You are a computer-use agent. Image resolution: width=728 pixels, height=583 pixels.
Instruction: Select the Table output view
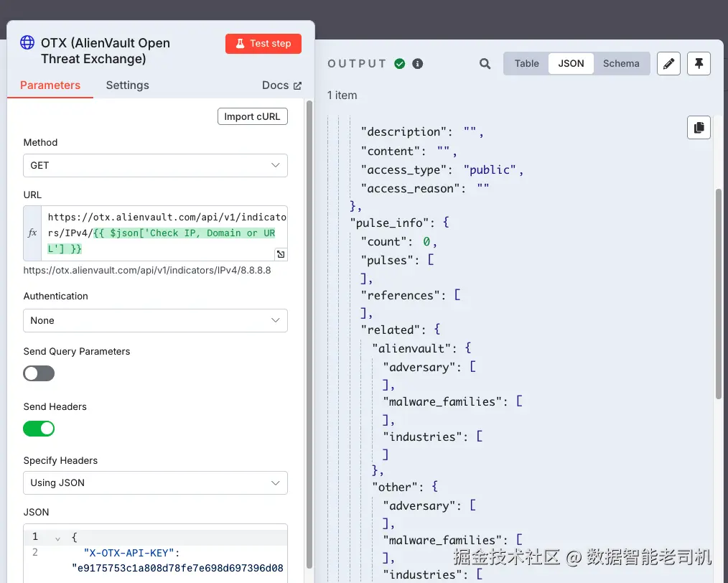pos(526,64)
